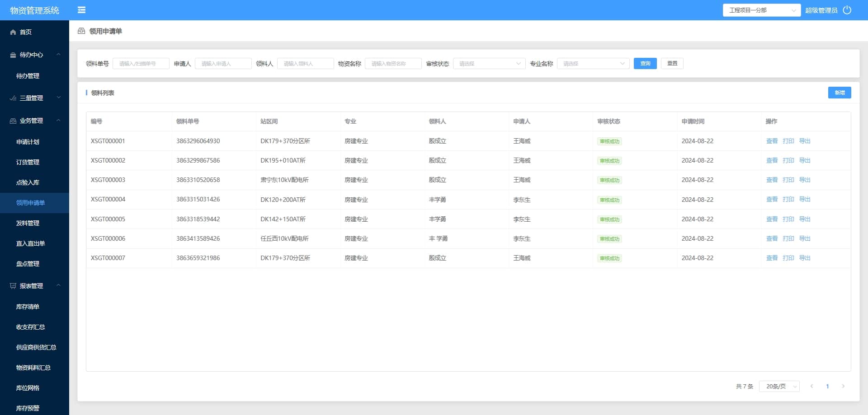This screenshot has height=415, width=868.
Task: Click the 超级管理员 user label
Action: (x=821, y=10)
